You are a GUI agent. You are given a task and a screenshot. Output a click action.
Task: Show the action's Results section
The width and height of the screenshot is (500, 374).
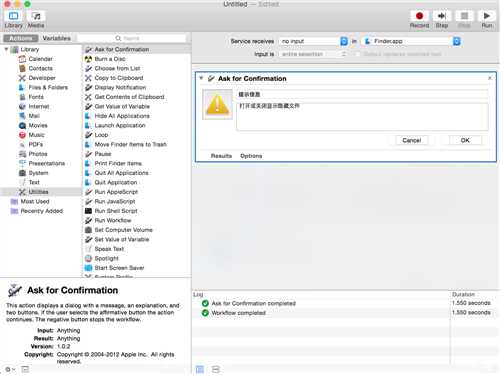click(x=221, y=156)
